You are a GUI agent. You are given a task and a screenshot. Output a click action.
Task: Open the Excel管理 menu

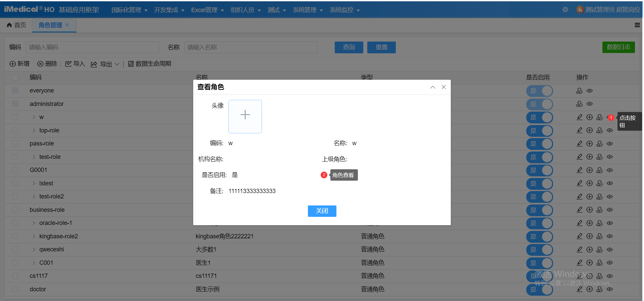[x=208, y=10]
